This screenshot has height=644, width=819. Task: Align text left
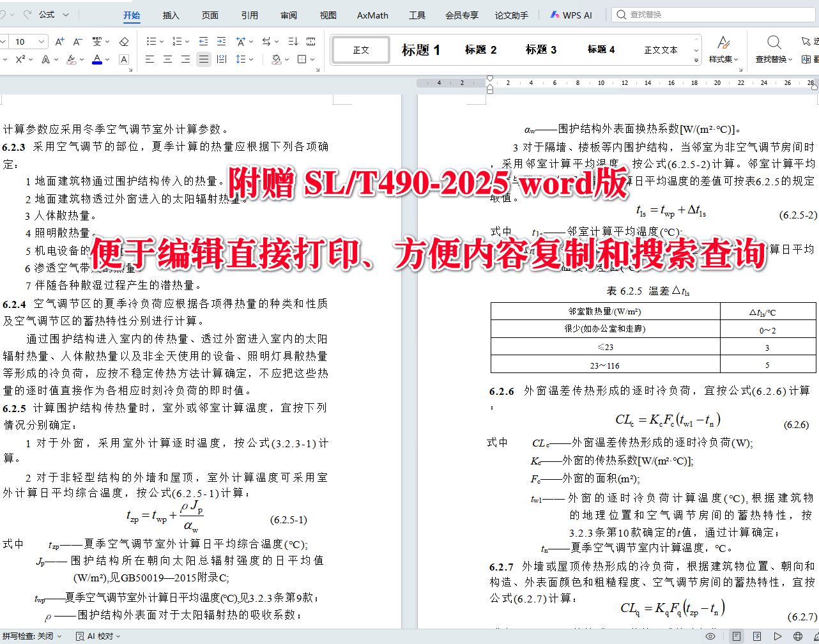click(149, 59)
